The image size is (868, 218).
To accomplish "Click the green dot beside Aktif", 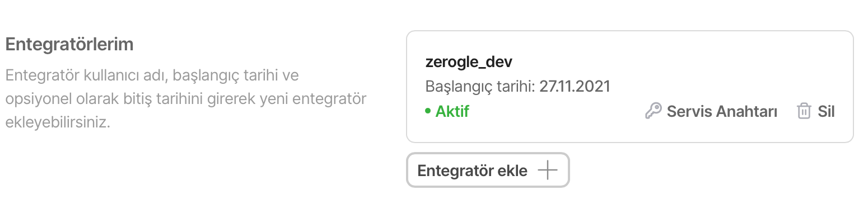I will [428, 111].
